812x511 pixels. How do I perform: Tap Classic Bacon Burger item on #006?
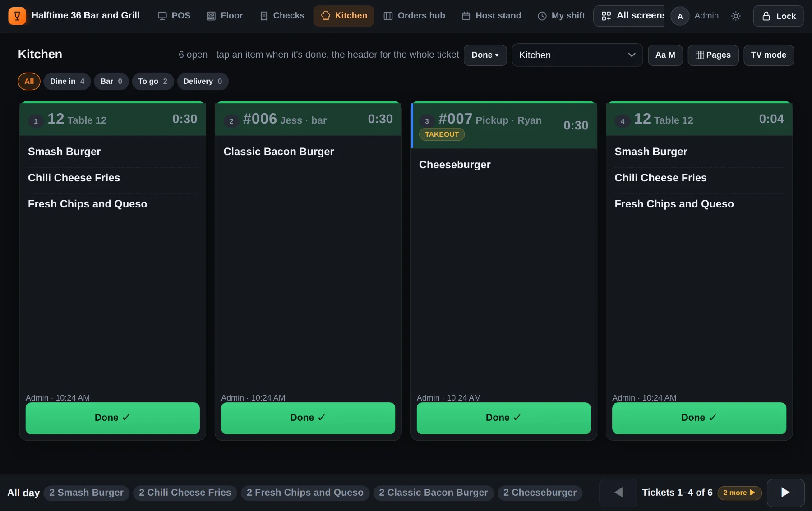click(x=308, y=152)
